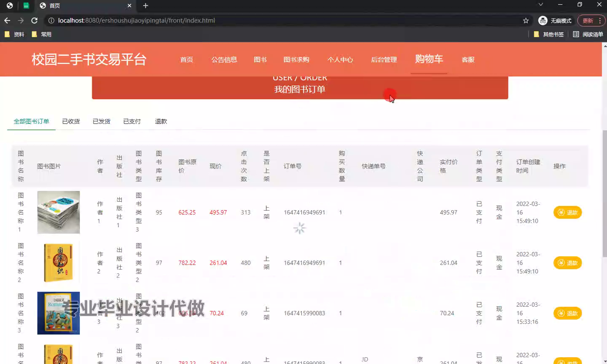
Task: Click the current price 495.97 in red
Action: (218, 212)
